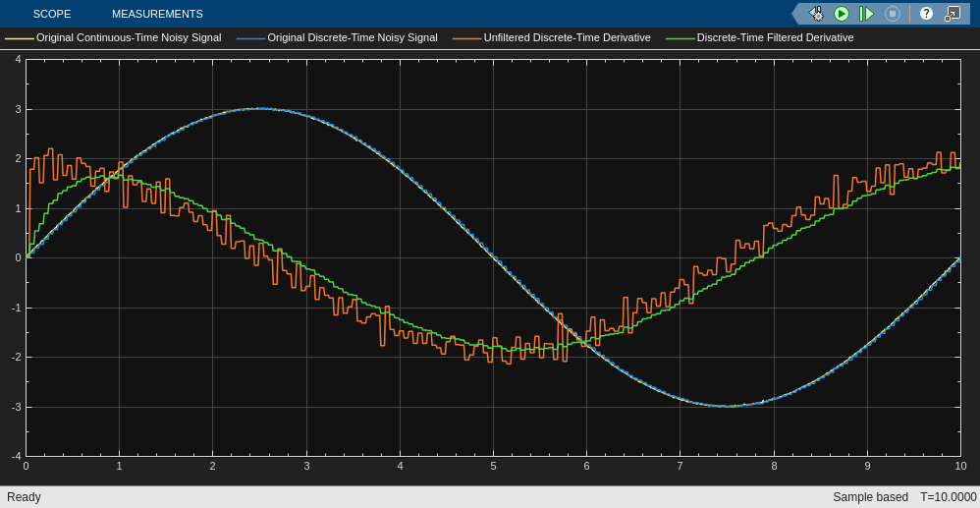Click the Ready status label
Viewport: 980px width, 508px height.
tap(25, 497)
